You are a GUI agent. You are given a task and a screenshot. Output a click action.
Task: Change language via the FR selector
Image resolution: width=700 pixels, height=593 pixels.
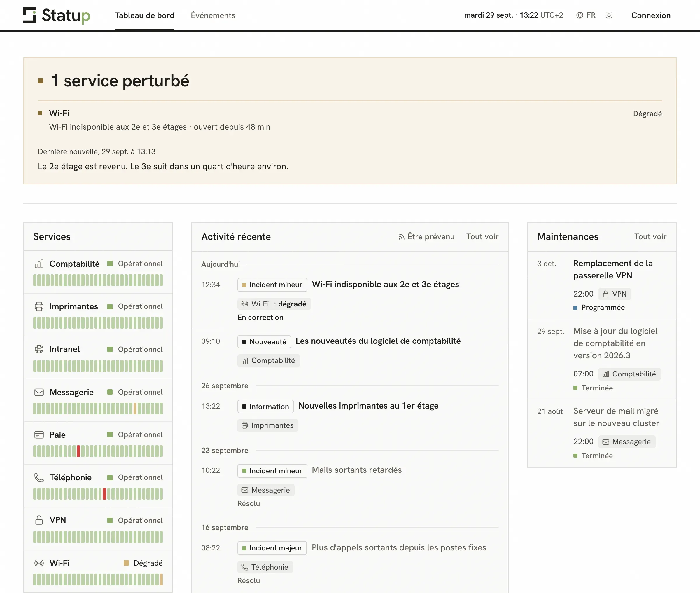click(591, 15)
